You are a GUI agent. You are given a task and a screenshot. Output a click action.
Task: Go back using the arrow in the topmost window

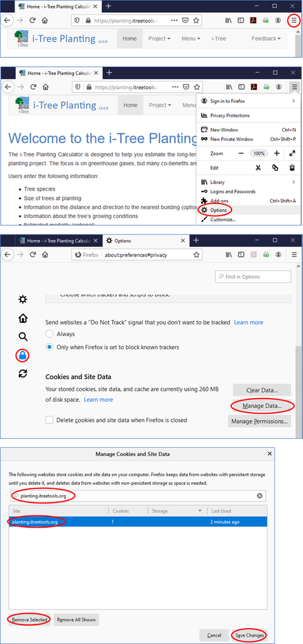pos(8,20)
